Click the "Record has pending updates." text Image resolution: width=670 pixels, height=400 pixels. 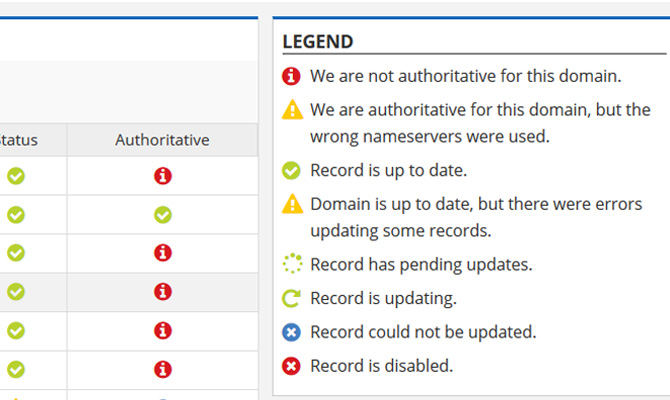[421, 265]
